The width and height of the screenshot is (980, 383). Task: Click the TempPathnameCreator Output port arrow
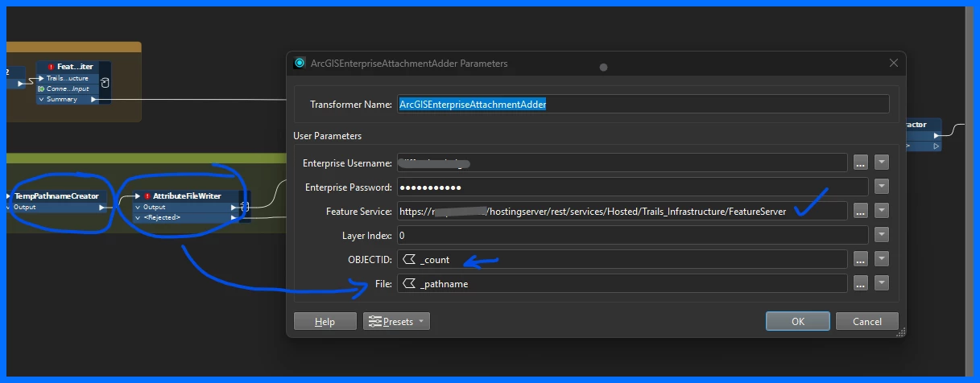(x=101, y=207)
